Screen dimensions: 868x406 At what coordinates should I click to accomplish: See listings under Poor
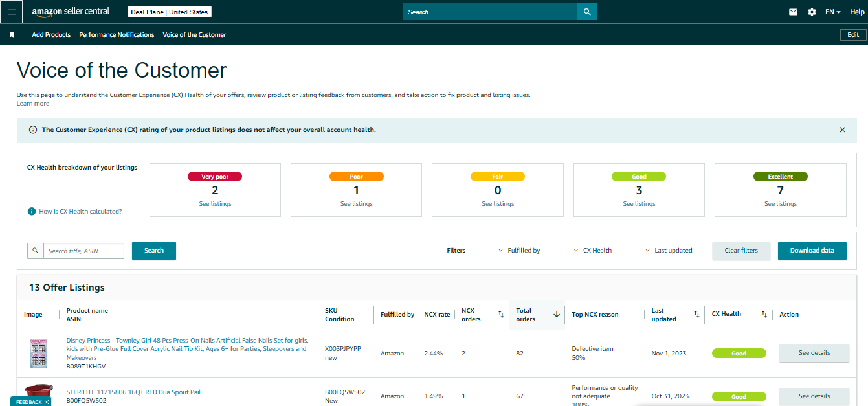356,204
